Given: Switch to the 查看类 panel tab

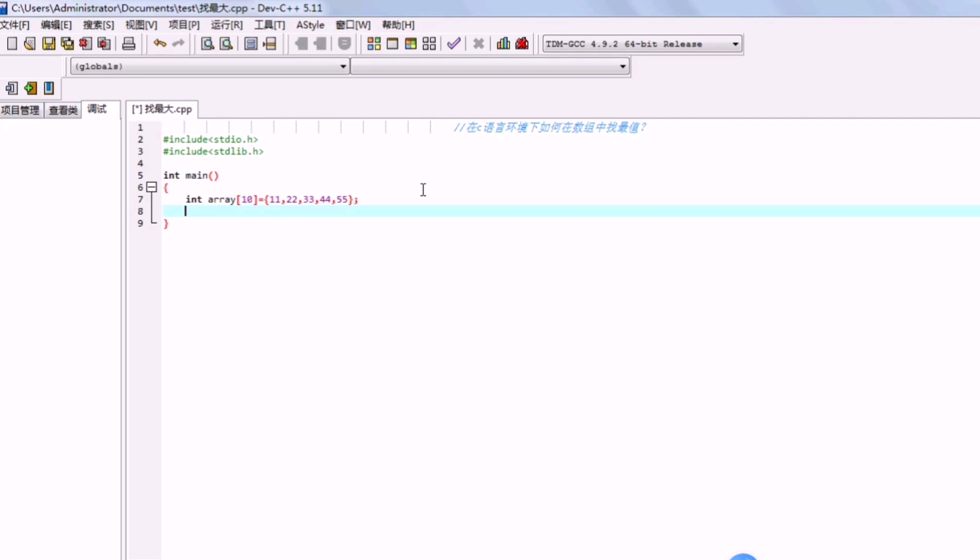Looking at the screenshot, I should click(x=63, y=110).
